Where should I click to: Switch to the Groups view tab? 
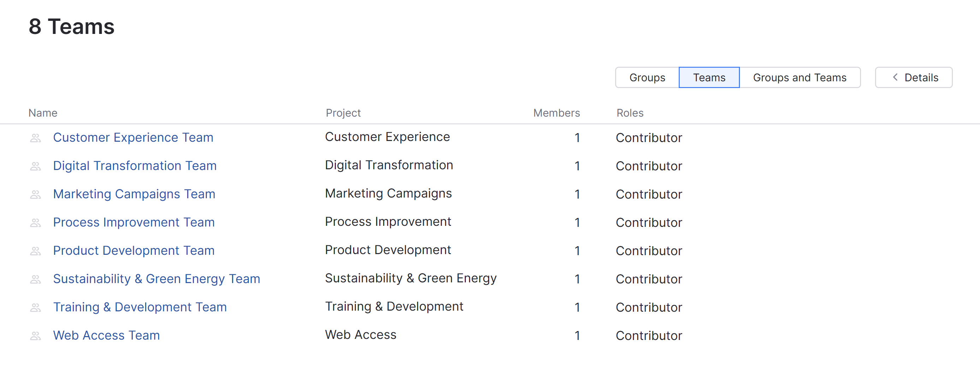647,78
